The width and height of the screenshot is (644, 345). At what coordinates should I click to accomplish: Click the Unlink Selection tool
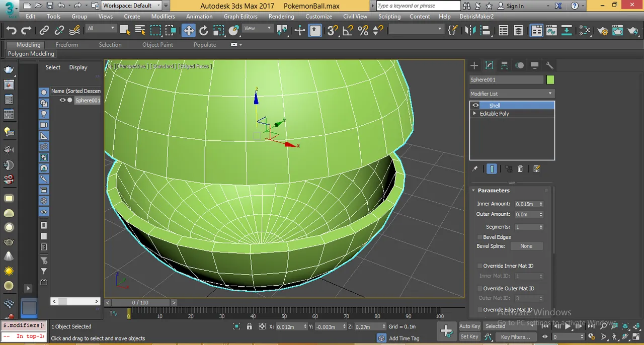[59, 31]
